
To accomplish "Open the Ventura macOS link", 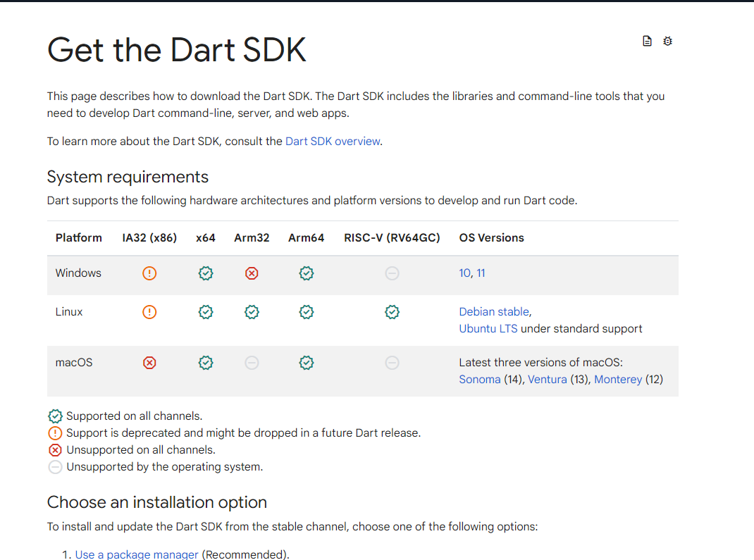I will [548, 379].
